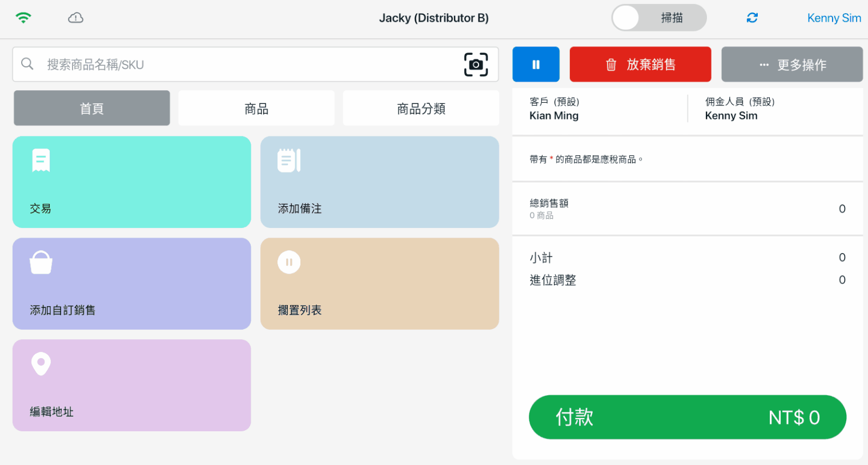Select the 首頁 home tab
This screenshot has width=868, height=465.
[92, 109]
